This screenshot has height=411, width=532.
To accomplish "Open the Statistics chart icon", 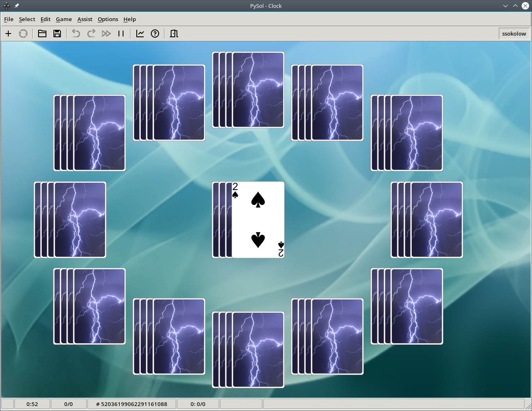I will [x=140, y=34].
